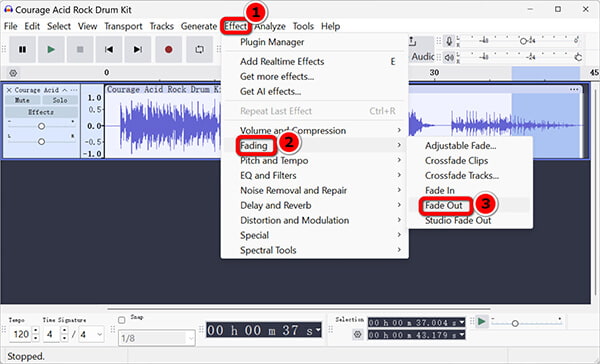Open the File menu

[x=11, y=26]
